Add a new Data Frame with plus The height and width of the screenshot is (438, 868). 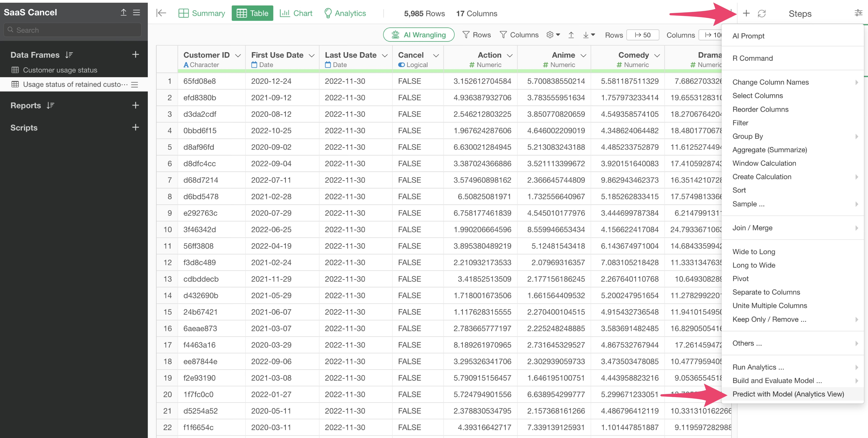(x=135, y=55)
